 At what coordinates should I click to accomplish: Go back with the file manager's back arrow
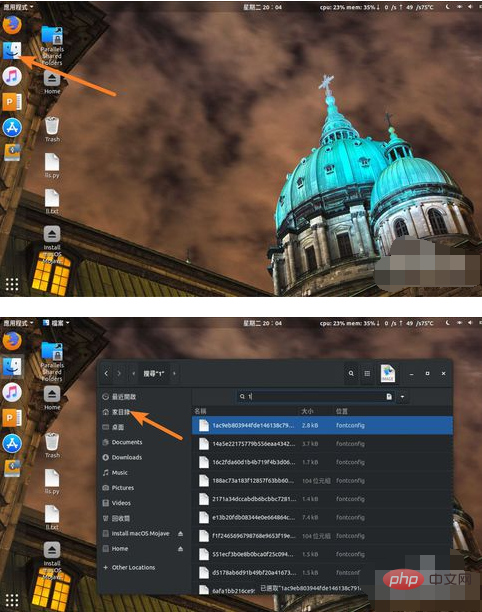click(x=106, y=374)
